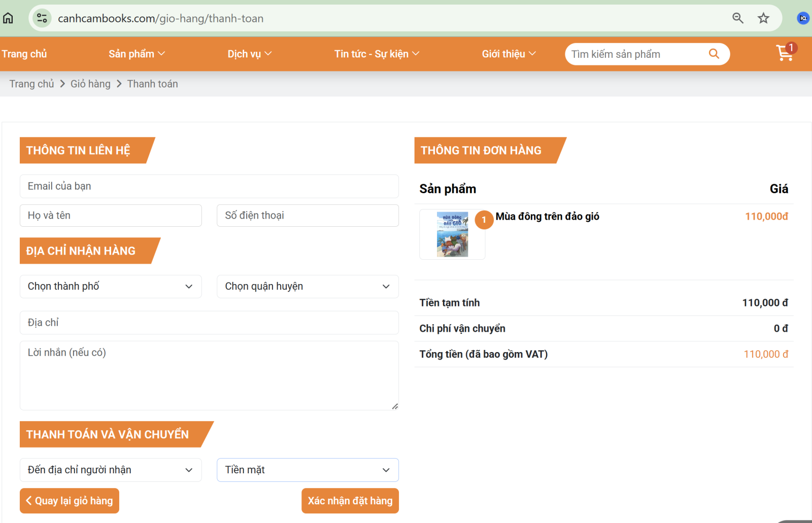Open the shopping cart icon
Image resolution: width=812 pixels, height=523 pixels.
785,53
